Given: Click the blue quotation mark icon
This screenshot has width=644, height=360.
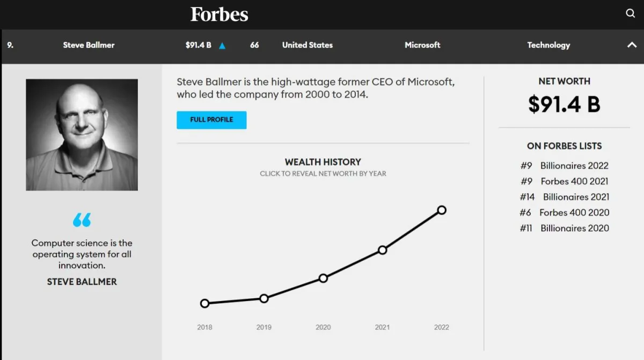Looking at the screenshot, I should click(x=82, y=219).
